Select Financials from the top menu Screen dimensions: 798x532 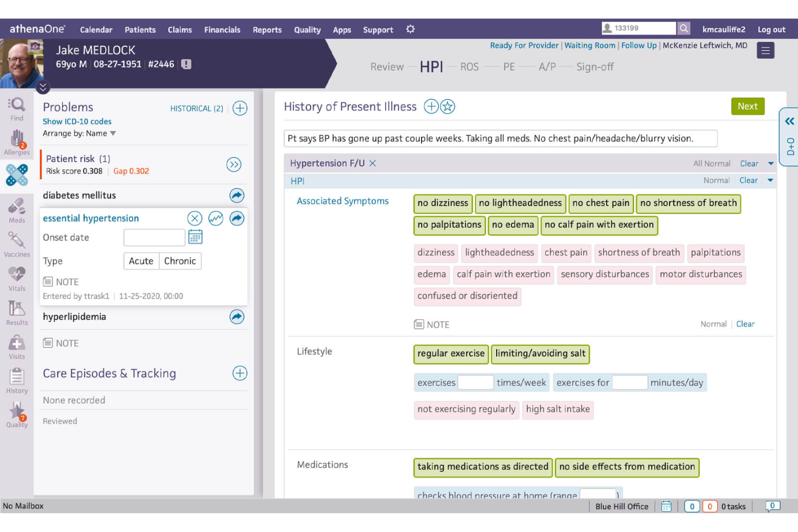[222, 30]
